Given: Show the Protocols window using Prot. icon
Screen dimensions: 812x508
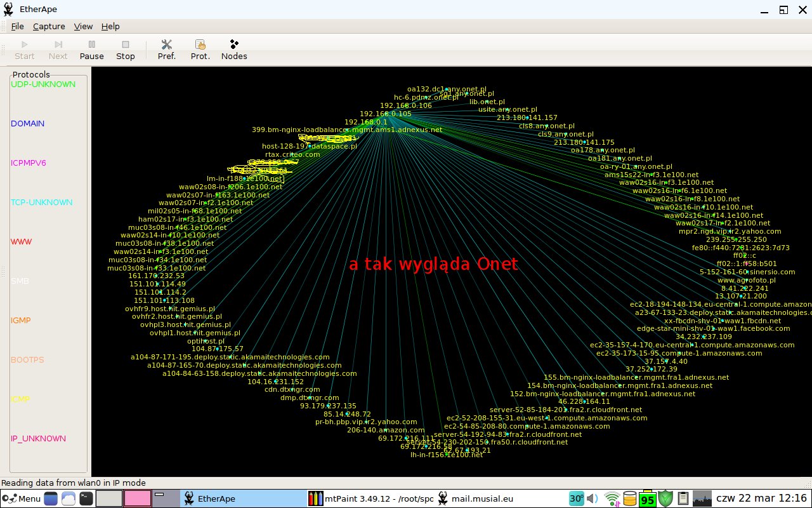Looking at the screenshot, I should click(x=200, y=50).
